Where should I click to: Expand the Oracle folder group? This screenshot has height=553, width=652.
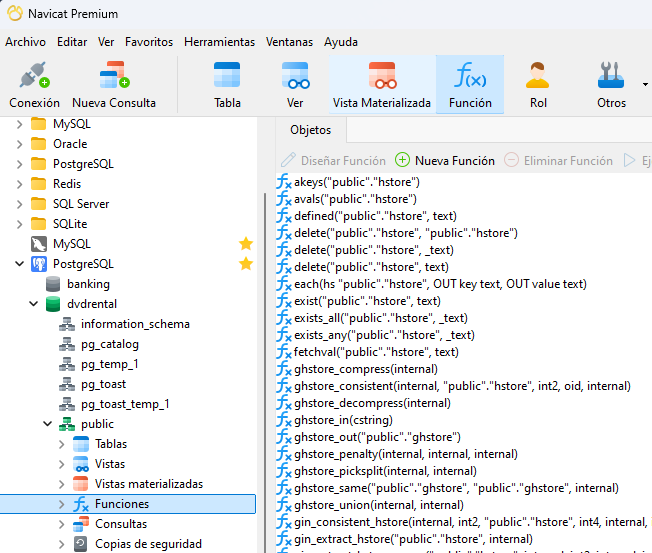pyautogui.click(x=19, y=144)
